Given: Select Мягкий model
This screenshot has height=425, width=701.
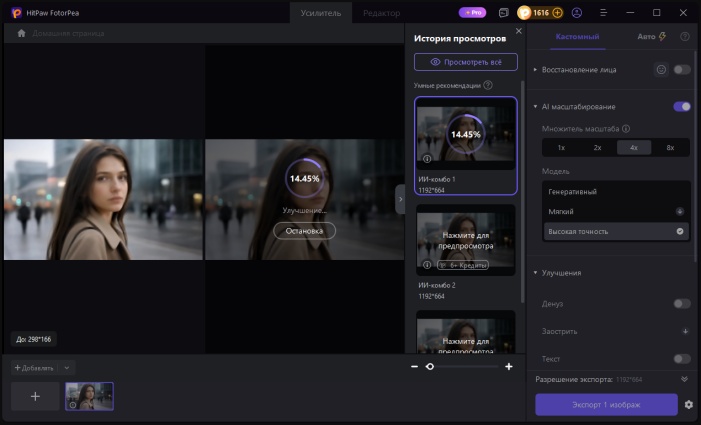Looking at the screenshot, I should click(616, 211).
